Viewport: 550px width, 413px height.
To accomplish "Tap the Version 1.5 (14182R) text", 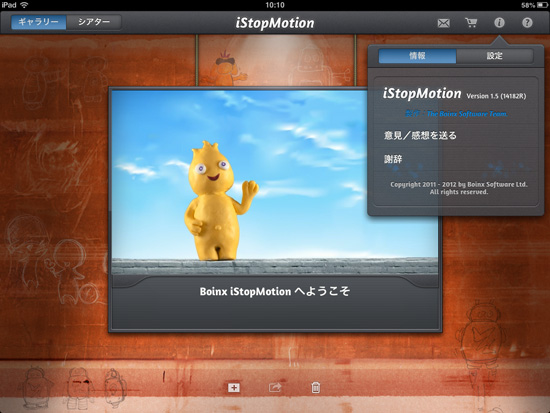I will pos(496,96).
